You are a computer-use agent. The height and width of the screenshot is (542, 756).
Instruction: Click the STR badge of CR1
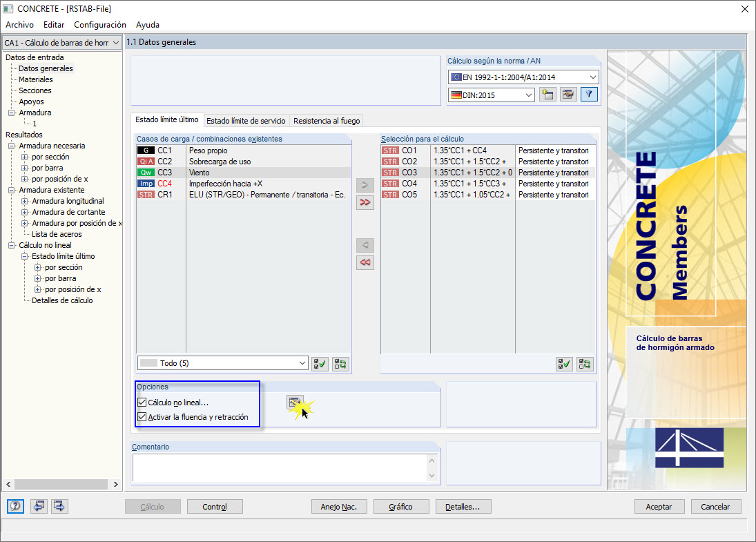[x=146, y=195]
